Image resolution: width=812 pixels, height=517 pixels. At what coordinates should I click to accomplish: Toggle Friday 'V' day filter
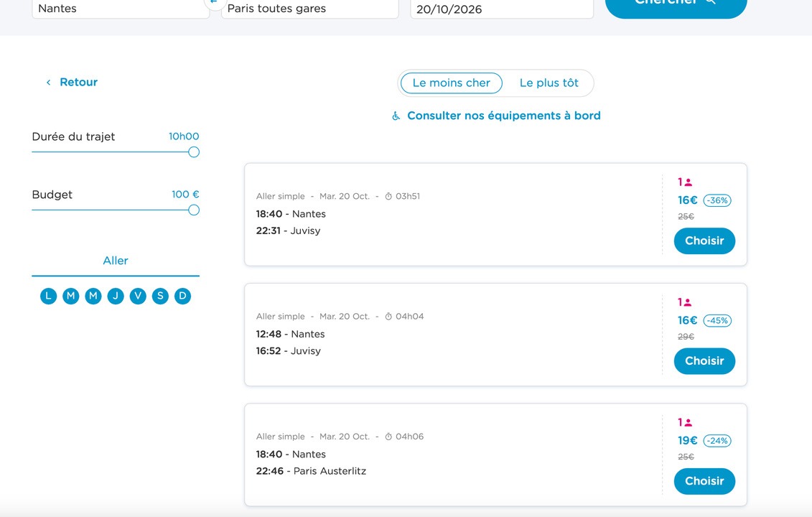point(138,296)
